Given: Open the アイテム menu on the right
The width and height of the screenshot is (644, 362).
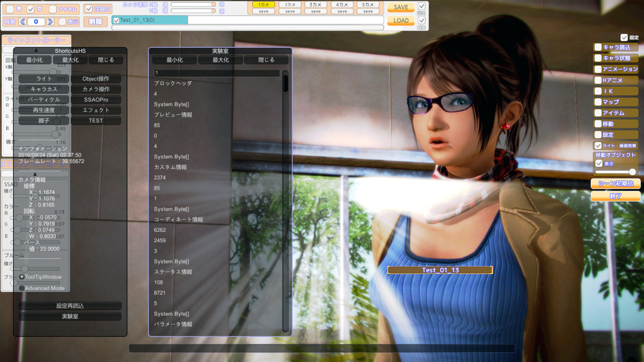Looking at the screenshot, I should pos(616,113).
